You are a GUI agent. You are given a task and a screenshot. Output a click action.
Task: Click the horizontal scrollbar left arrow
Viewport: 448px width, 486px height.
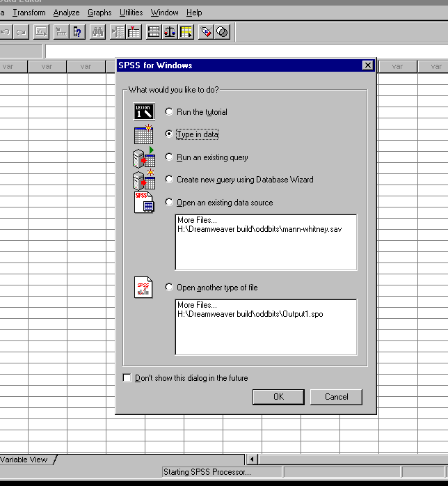tap(252, 460)
